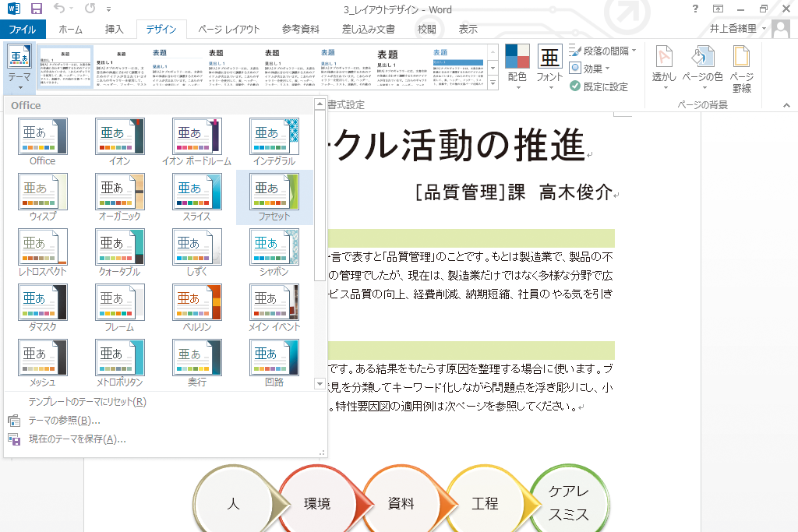Click ページ罫線 page borders button
The height and width of the screenshot is (532, 798).
click(x=742, y=69)
